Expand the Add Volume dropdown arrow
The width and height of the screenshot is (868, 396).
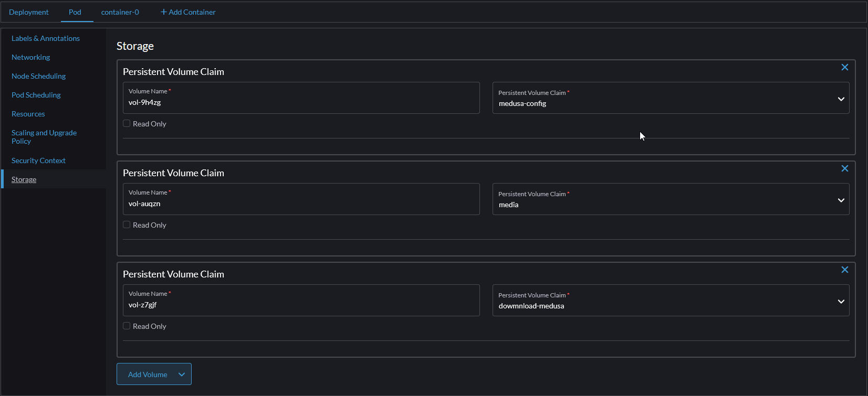pyautogui.click(x=182, y=374)
